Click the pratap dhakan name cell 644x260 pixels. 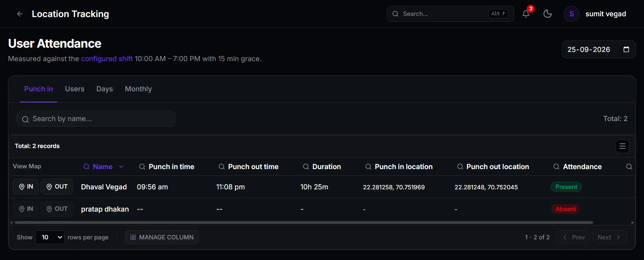tap(105, 209)
